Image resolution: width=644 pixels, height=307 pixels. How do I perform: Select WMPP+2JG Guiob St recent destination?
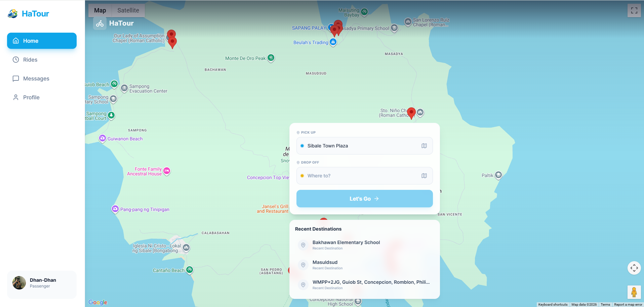point(364,285)
